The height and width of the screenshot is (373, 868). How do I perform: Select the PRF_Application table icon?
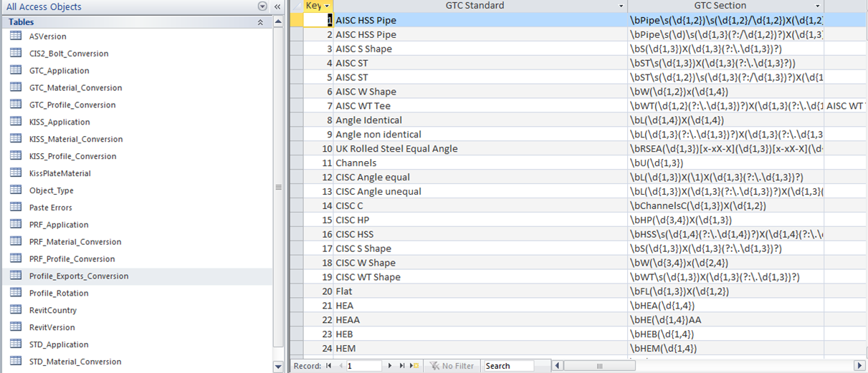coord(16,224)
